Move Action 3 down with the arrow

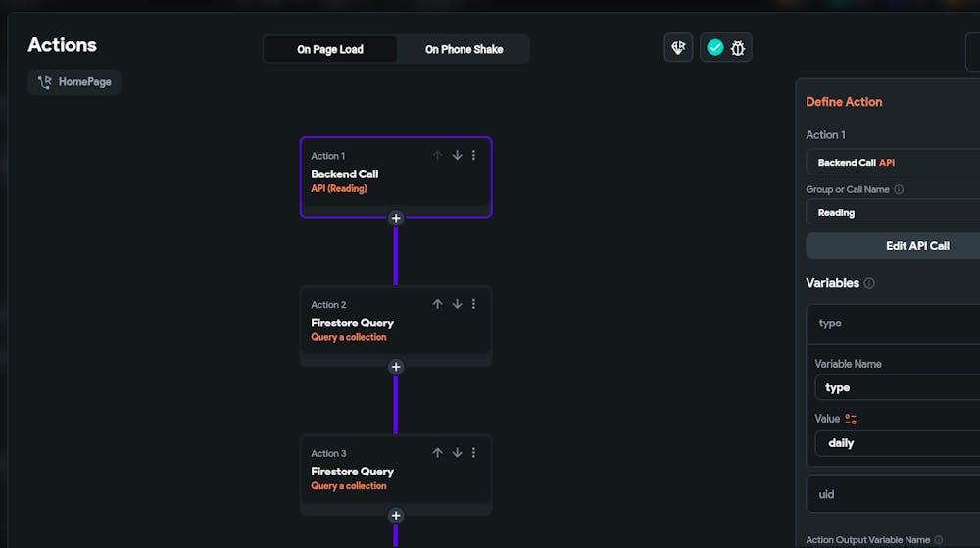[457, 453]
